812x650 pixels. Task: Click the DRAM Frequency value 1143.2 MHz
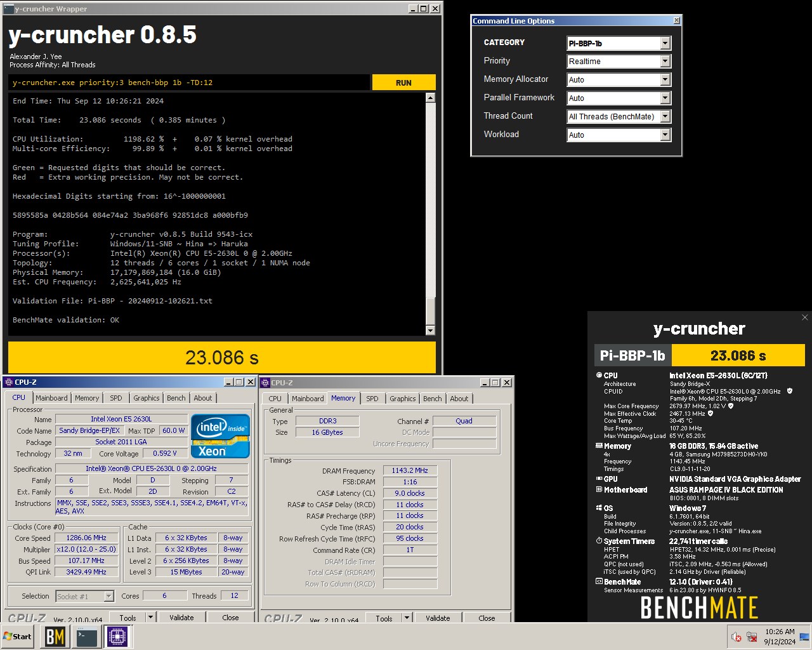point(410,470)
